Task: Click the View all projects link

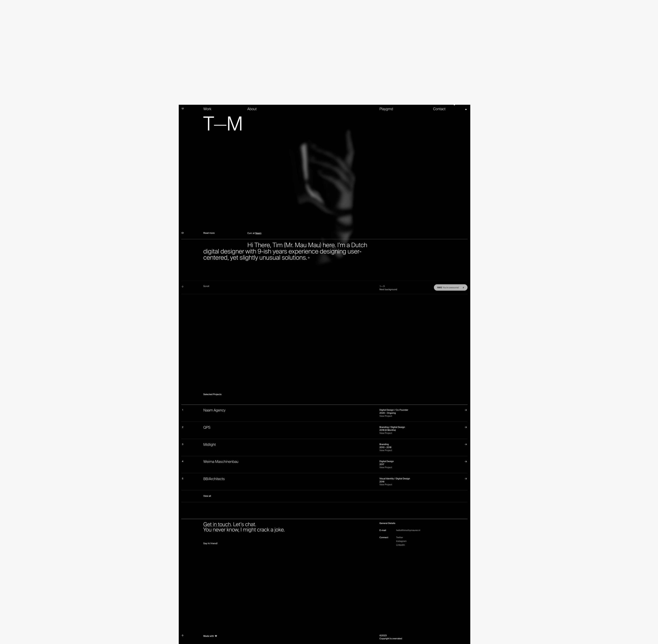Action: point(207,496)
